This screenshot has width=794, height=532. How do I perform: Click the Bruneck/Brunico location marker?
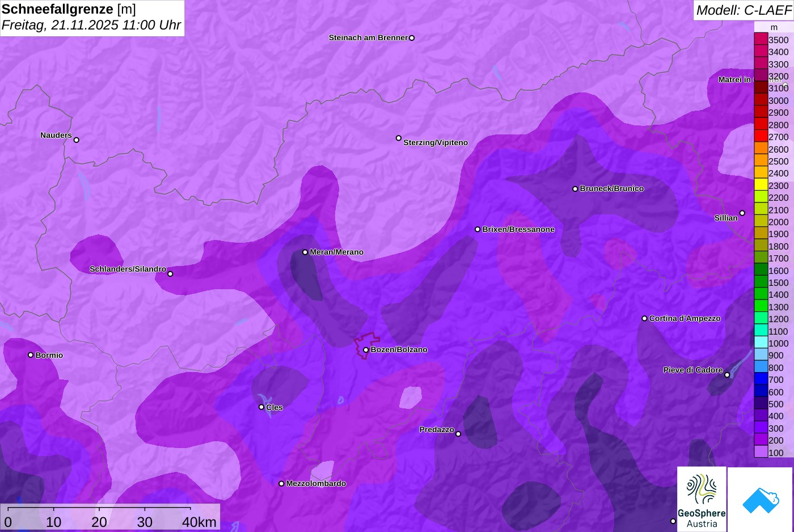click(575, 189)
